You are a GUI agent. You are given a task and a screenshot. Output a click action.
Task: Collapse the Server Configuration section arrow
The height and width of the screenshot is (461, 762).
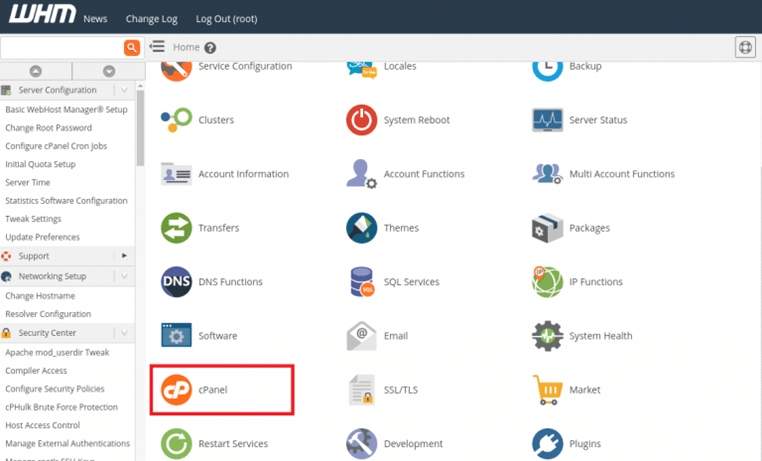click(124, 90)
